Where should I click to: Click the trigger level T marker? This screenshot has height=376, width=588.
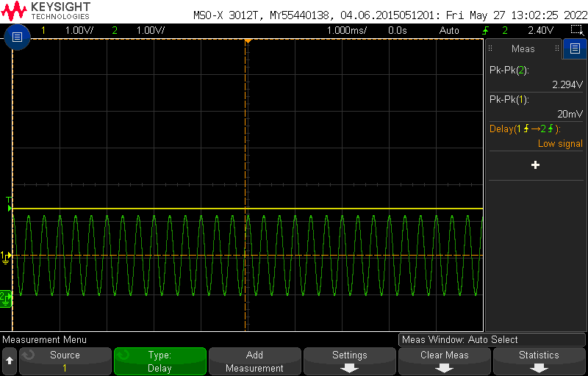8,200
